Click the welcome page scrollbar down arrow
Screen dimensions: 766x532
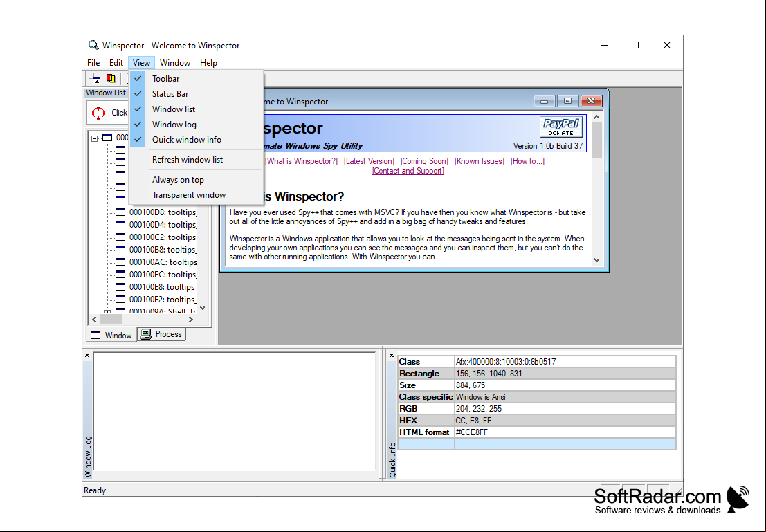pos(596,260)
